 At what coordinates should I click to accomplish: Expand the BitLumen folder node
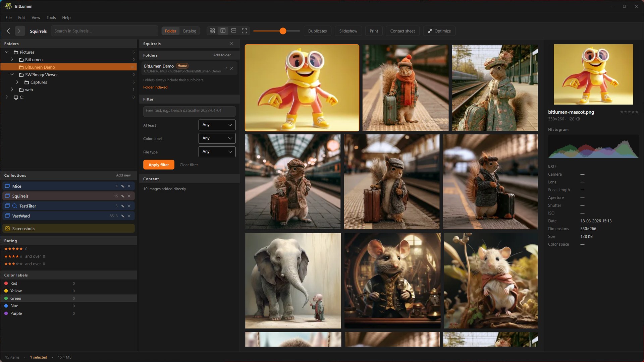[12, 60]
